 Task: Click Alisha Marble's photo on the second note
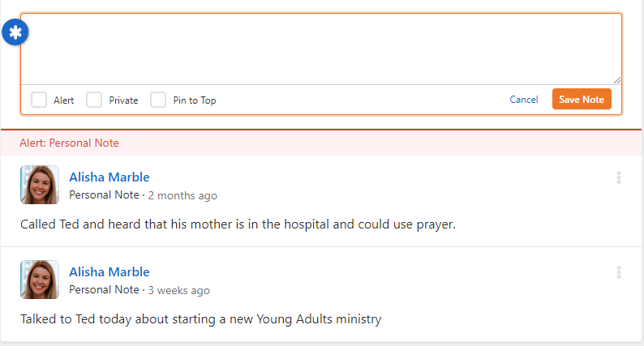(40, 280)
